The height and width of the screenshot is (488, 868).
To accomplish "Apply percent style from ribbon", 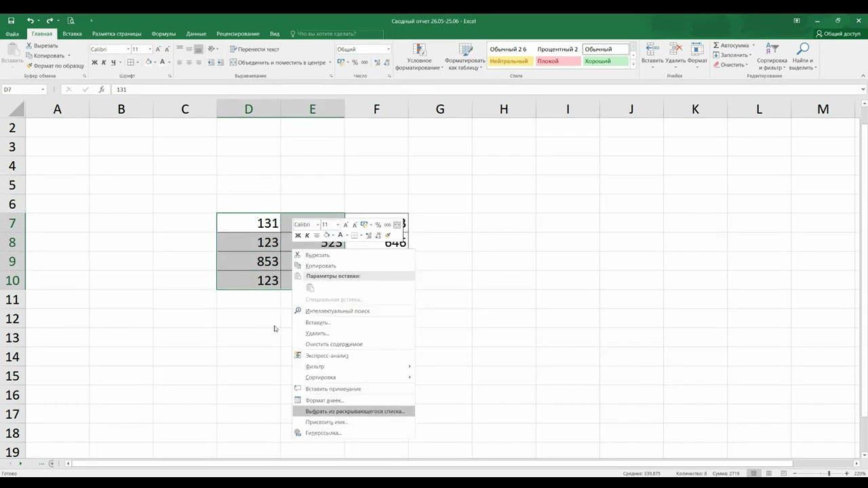I will 355,62.
